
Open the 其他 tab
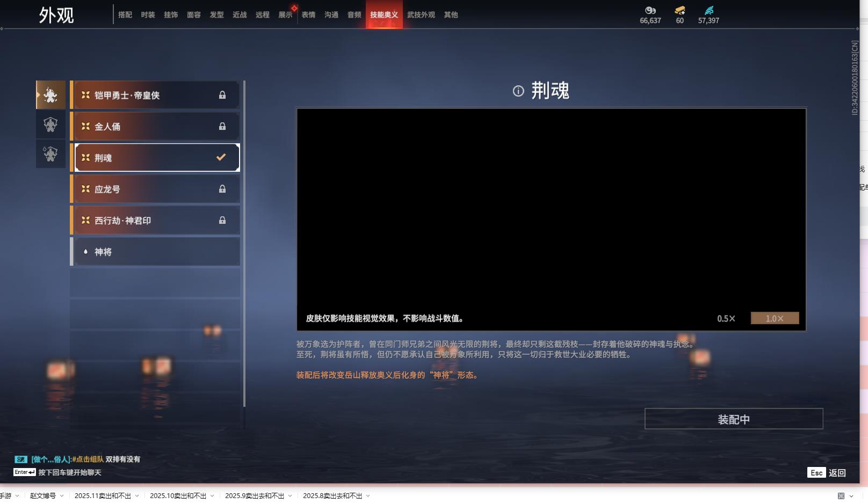tap(451, 15)
